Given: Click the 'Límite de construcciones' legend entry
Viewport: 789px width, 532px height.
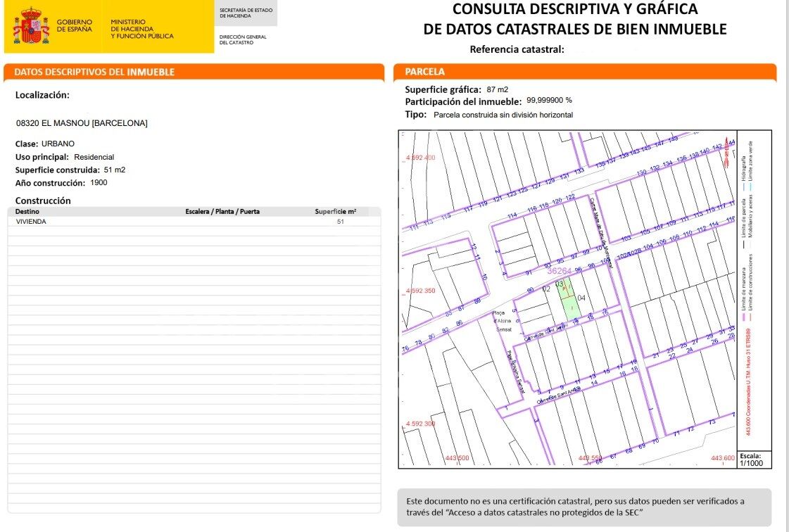Looking at the screenshot, I should [x=750, y=282].
